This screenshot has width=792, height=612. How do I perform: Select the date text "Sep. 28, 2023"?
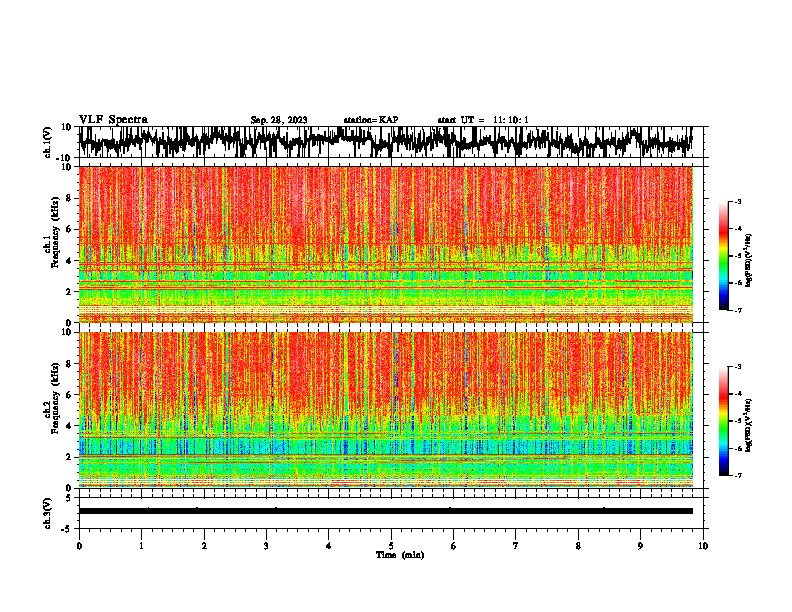(279, 120)
